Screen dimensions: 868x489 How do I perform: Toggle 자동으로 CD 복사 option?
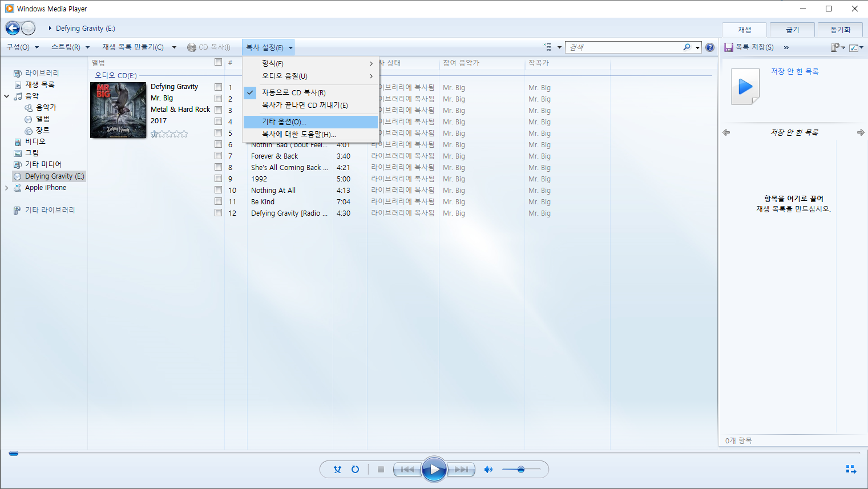point(310,92)
